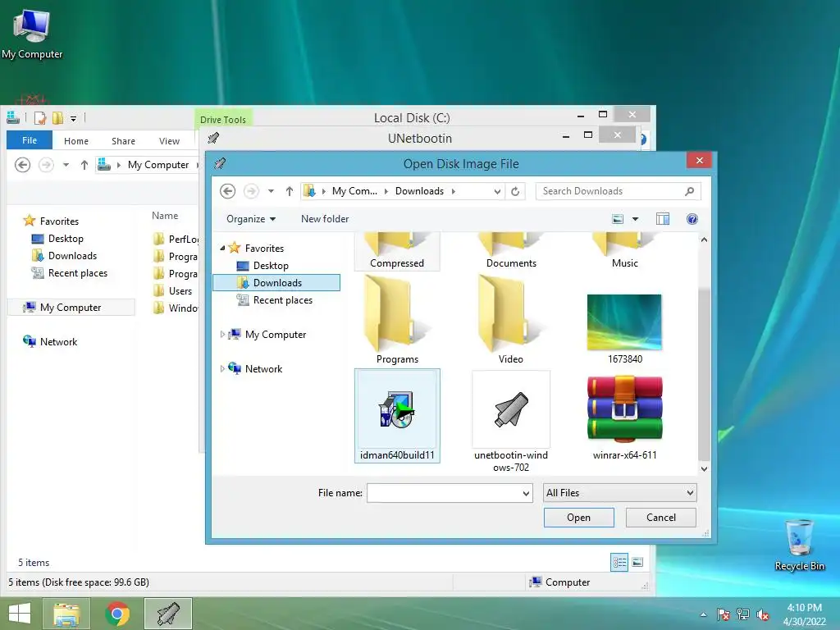The width and height of the screenshot is (840, 630).
Task: Collapse Favorites in dialog tree
Action: tap(222, 248)
